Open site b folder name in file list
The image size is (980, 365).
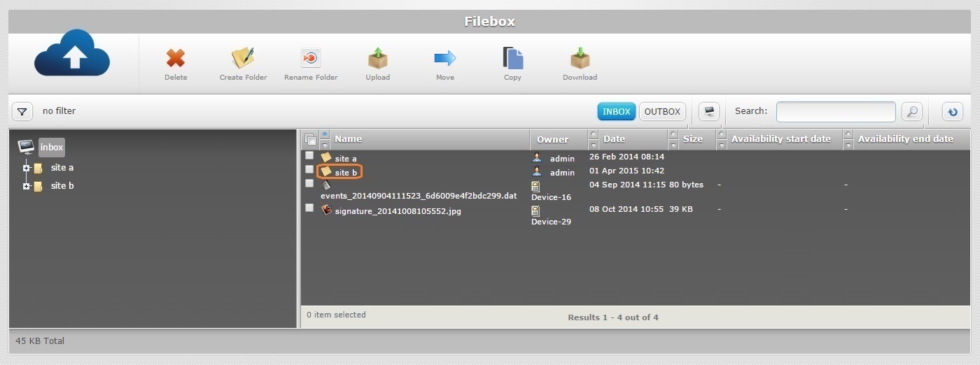(346, 173)
